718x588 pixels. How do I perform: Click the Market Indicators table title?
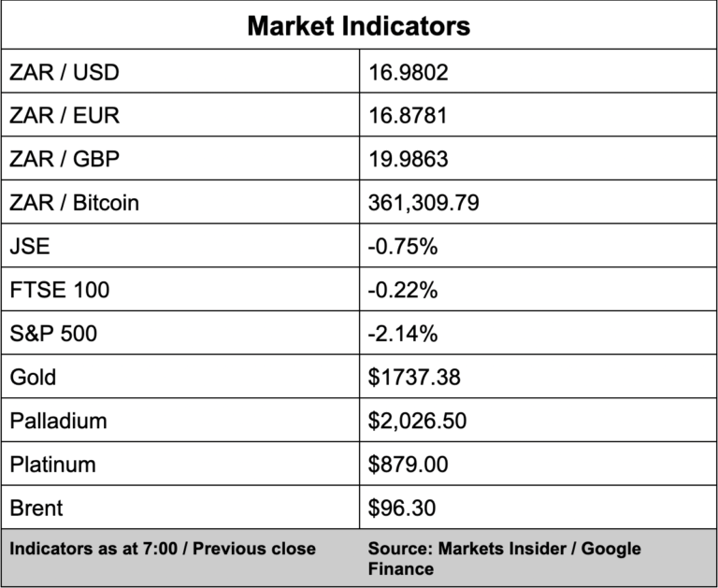coord(358,25)
